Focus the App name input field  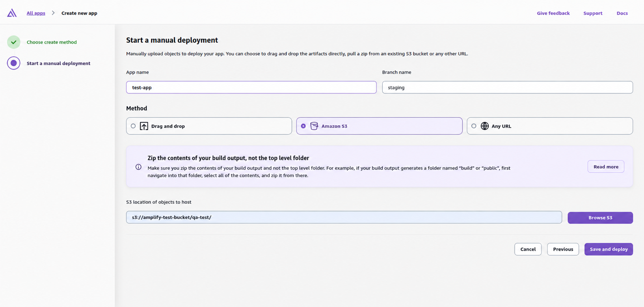[251, 87]
